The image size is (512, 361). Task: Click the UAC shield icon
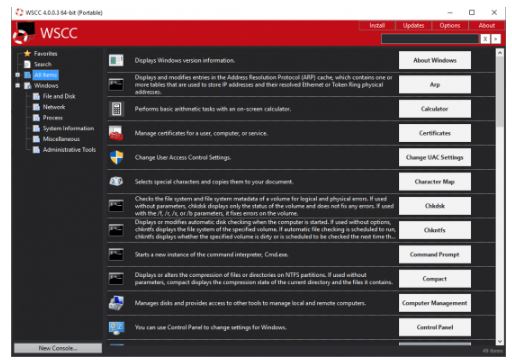(x=116, y=157)
